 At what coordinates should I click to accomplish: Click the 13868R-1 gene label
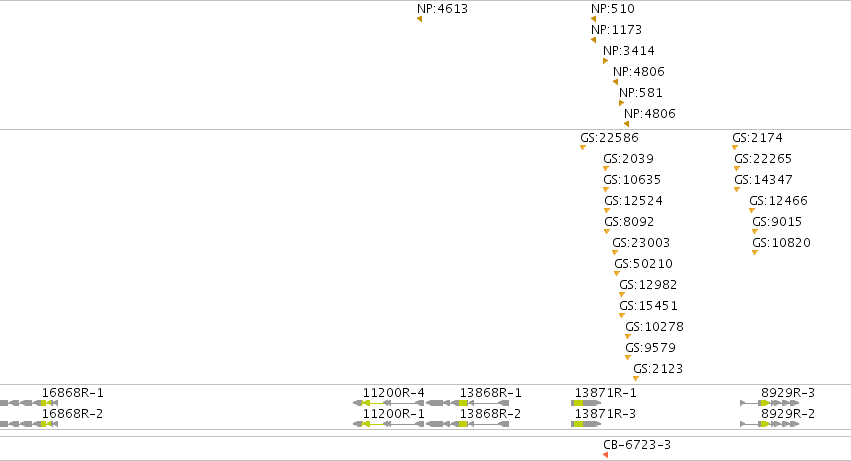pyautogui.click(x=491, y=393)
